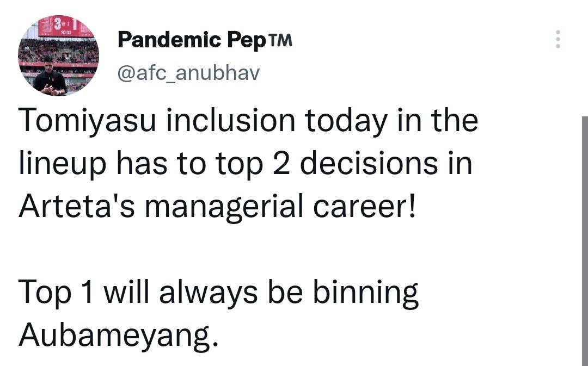Click the word Tomiyasu in the tweet
Image resolution: width=588 pixels, height=366 pixels.
coord(87,122)
